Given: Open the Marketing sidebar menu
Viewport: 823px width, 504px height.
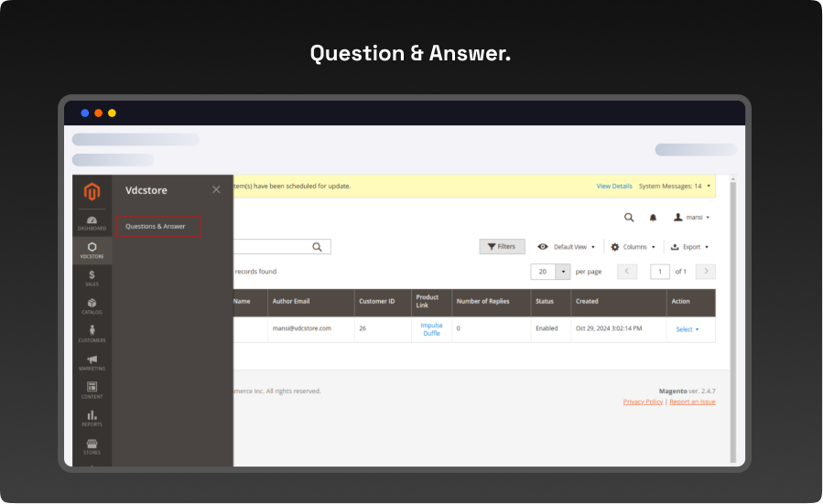Looking at the screenshot, I should [92, 362].
